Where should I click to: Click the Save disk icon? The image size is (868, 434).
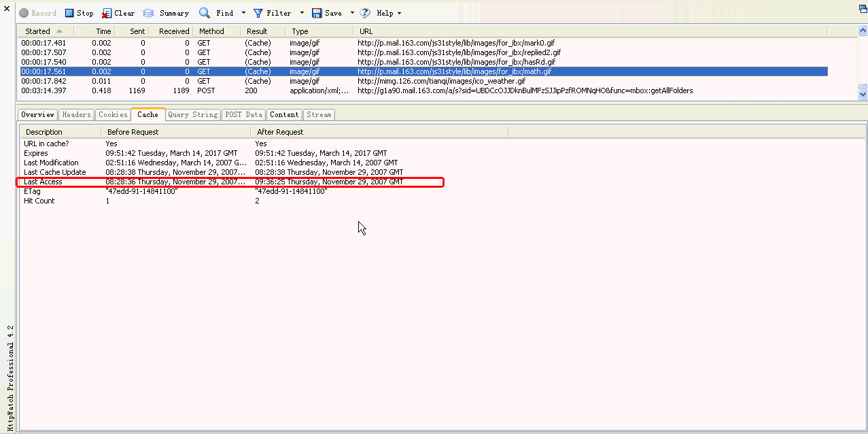(316, 12)
